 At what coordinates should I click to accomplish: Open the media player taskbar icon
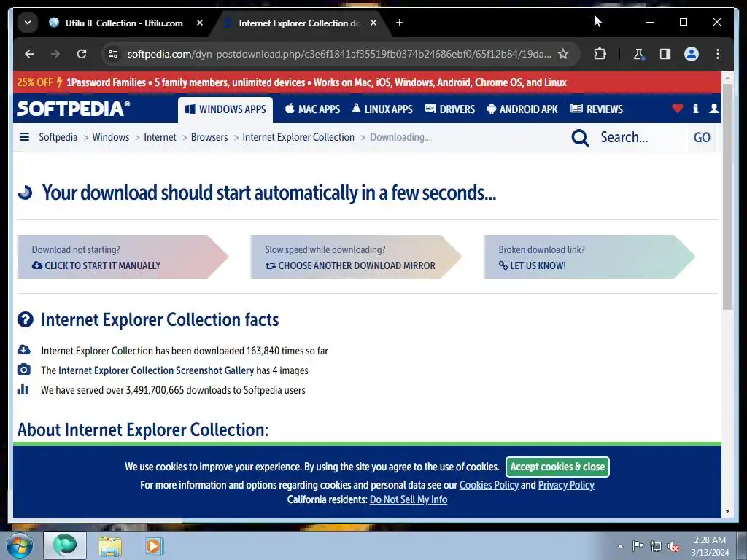(154, 545)
